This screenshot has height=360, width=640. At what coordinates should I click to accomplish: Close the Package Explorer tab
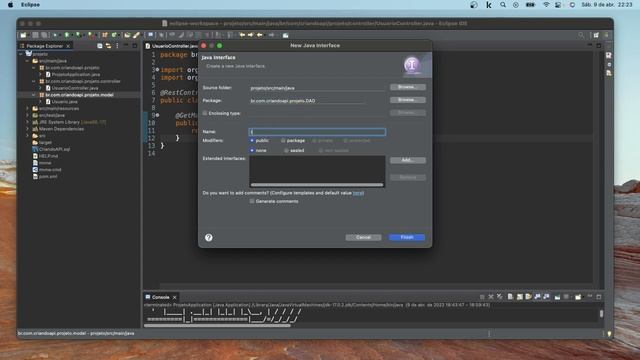click(x=68, y=46)
